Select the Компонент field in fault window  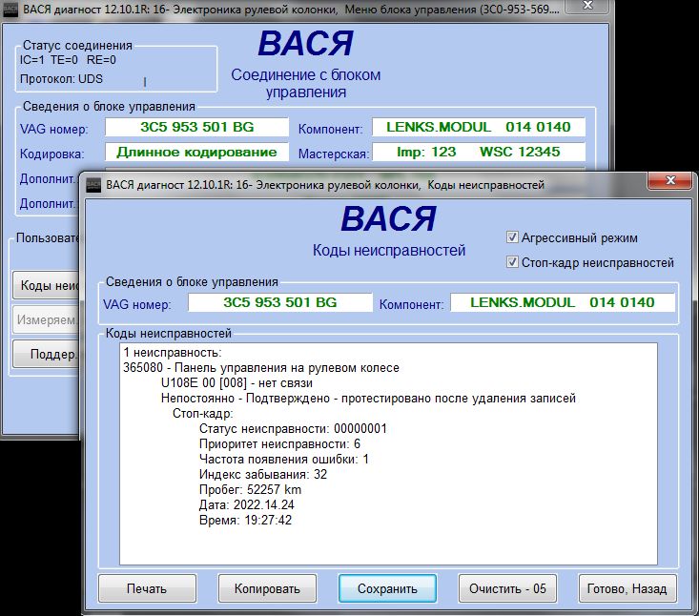[563, 302]
